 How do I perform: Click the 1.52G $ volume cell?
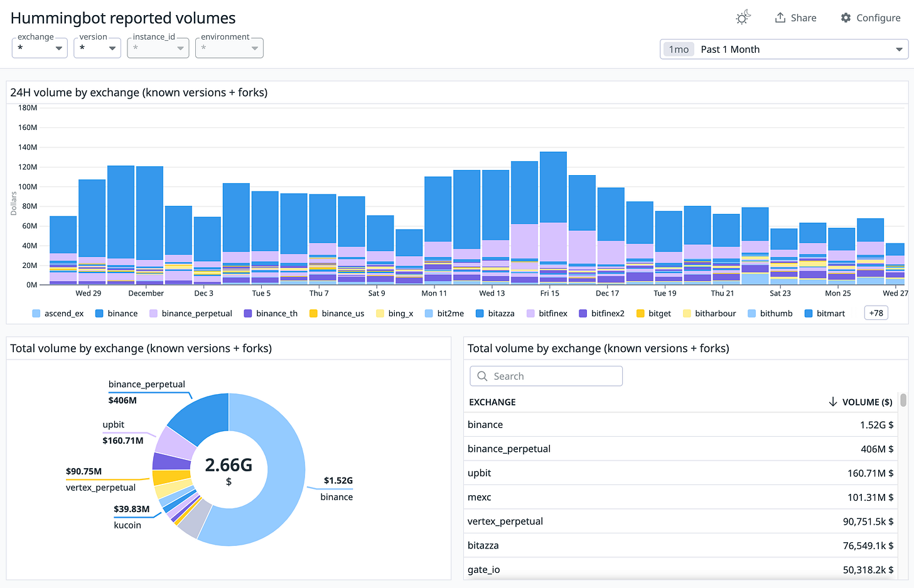coord(877,425)
